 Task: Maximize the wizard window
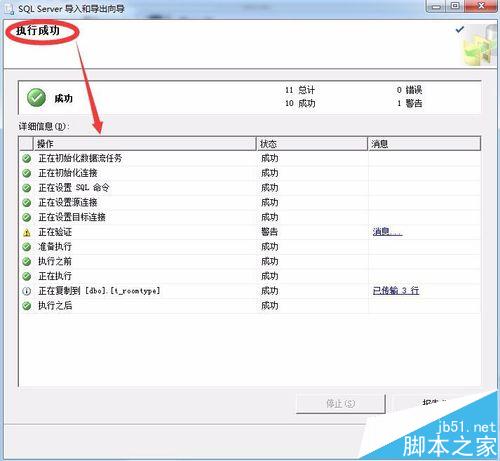(x=455, y=6)
